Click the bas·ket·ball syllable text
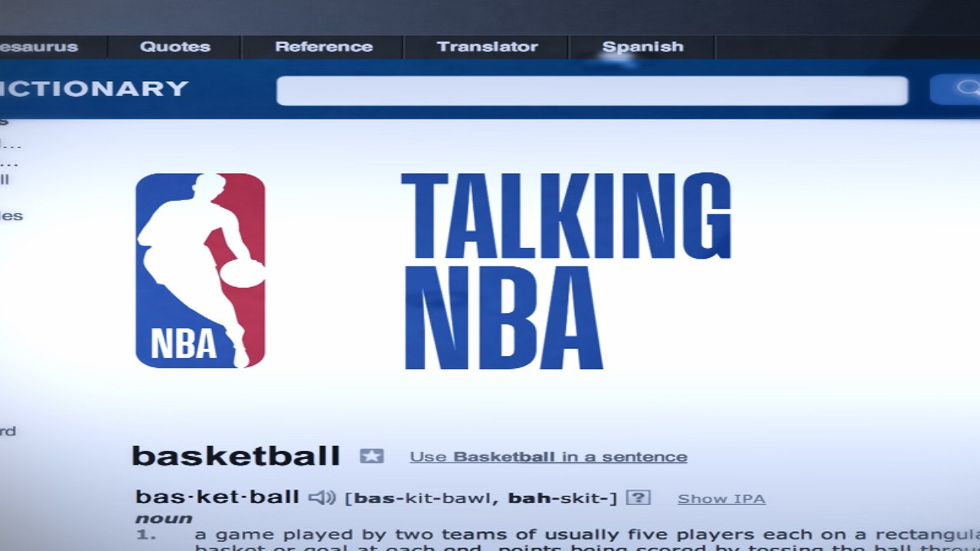The height and width of the screenshot is (551, 980). coord(217,497)
